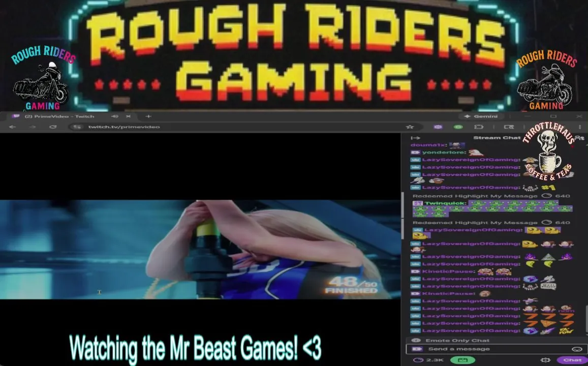Click the badge icon in message box
The height and width of the screenshot is (366, 588).
click(417, 349)
